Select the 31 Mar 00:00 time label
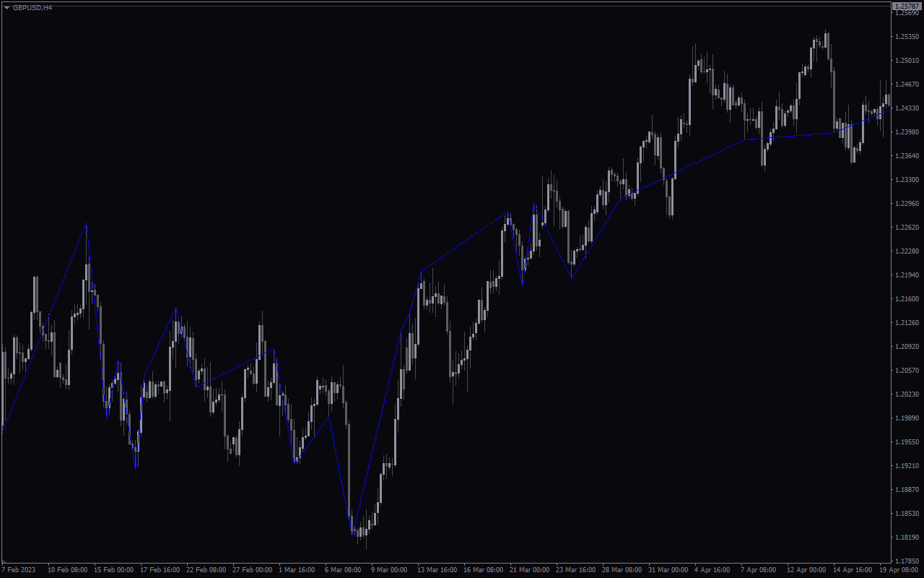This screenshot has width=924, height=578. [x=668, y=569]
